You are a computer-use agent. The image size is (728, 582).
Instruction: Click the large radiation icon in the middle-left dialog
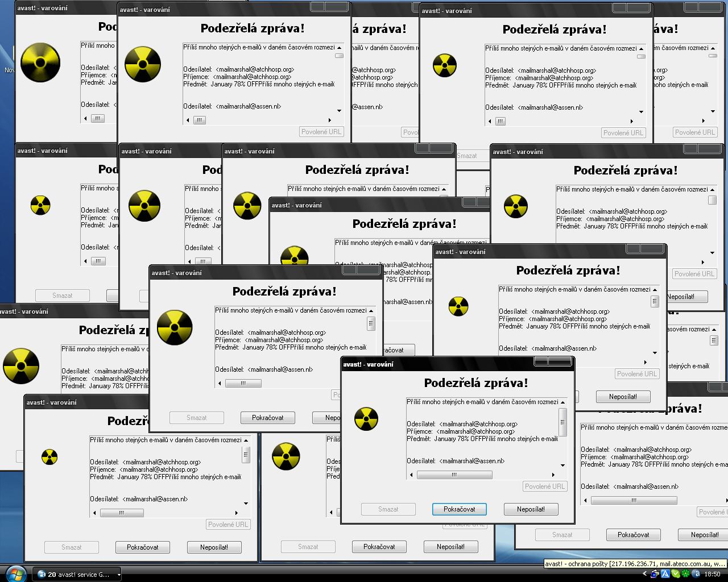pyautogui.click(x=175, y=327)
